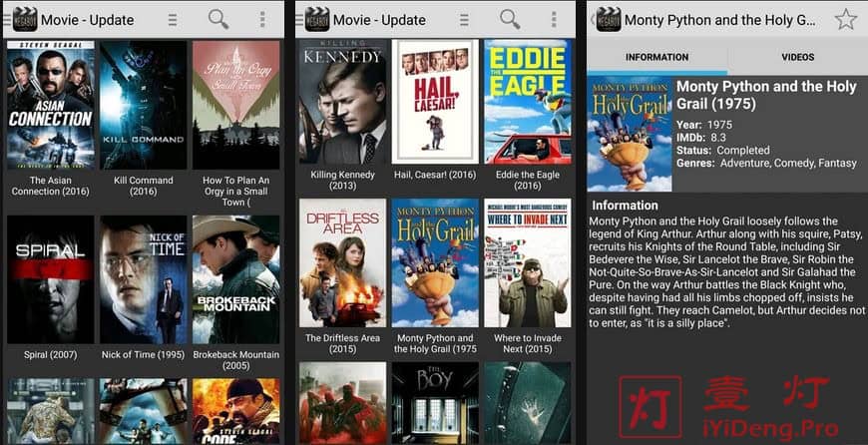Open the three-dot overflow menu in middle screen
Viewport: 868px width, 445px height.
(x=555, y=19)
